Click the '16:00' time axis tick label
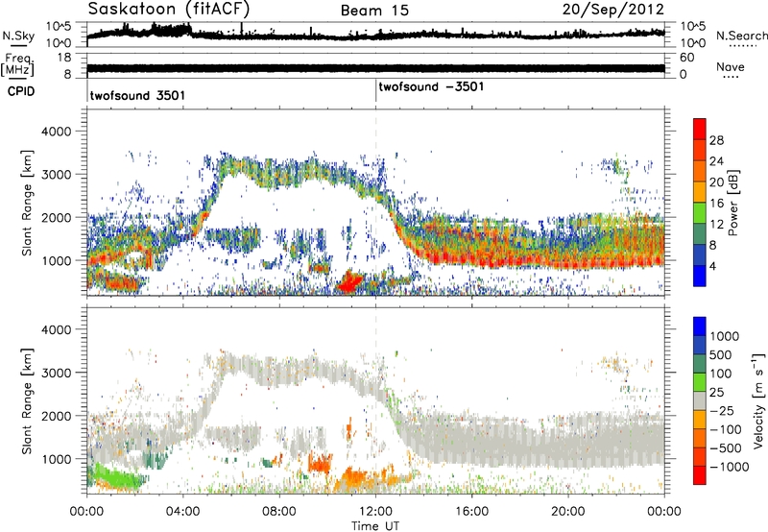The height and width of the screenshot is (532, 768). pyautogui.click(x=471, y=512)
